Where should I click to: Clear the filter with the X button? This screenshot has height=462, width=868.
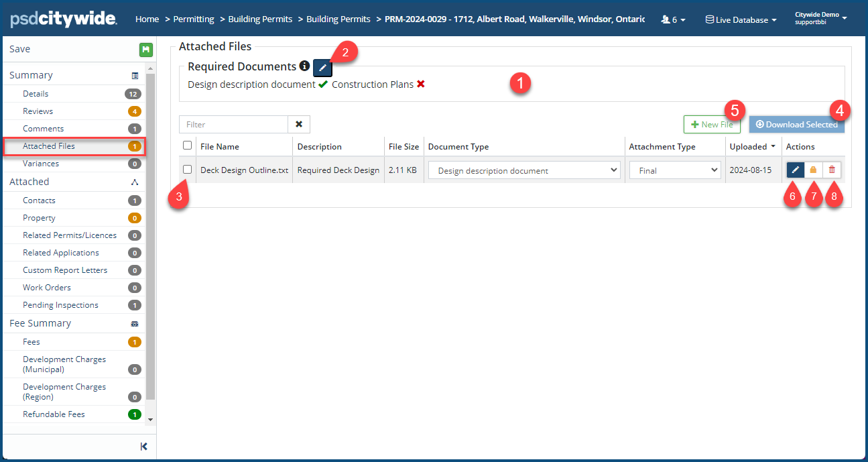tap(299, 124)
